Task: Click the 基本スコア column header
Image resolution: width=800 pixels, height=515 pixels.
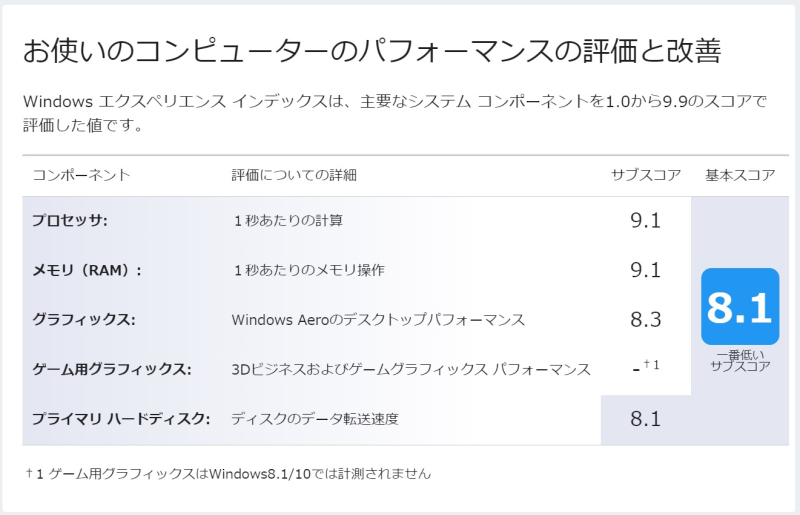Action: (740, 175)
